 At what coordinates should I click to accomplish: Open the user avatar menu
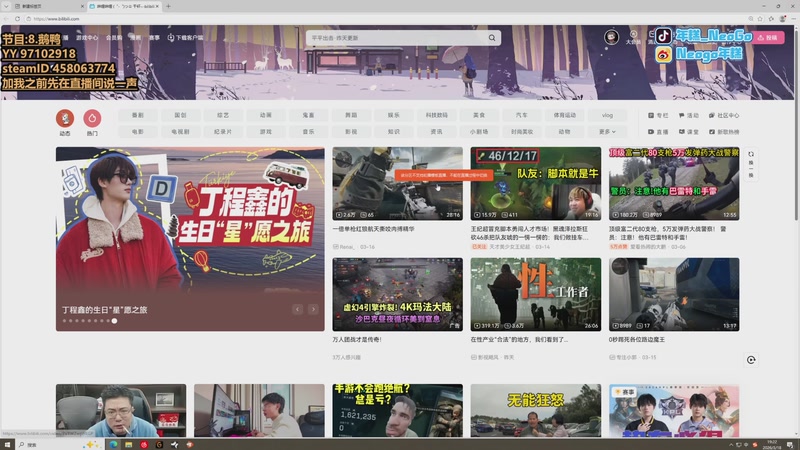pyautogui.click(x=611, y=37)
